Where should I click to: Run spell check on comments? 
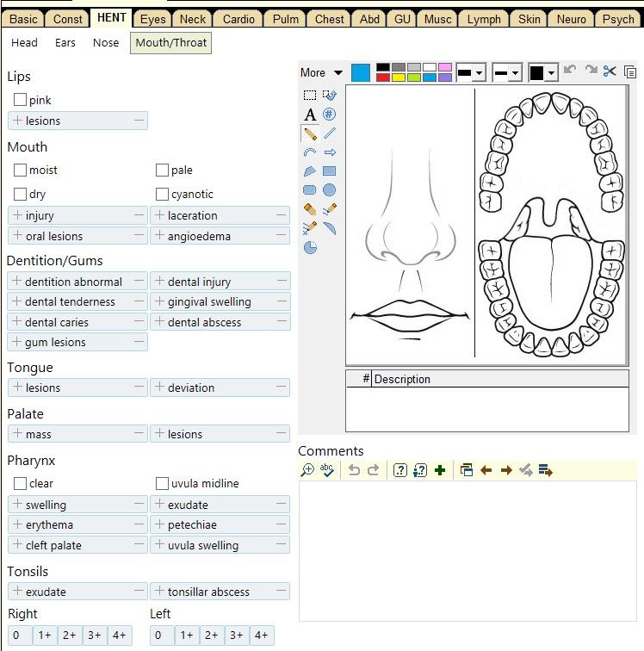pos(327,470)
